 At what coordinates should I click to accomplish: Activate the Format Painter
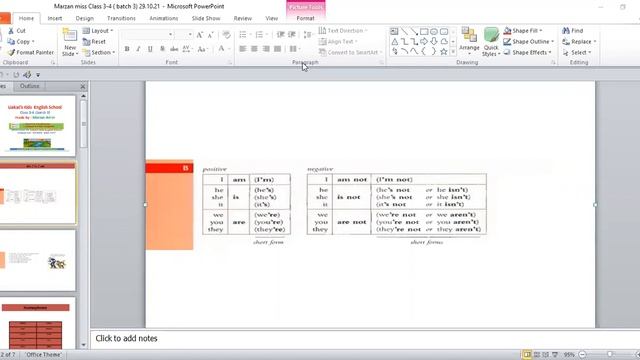tap(31, 52)
